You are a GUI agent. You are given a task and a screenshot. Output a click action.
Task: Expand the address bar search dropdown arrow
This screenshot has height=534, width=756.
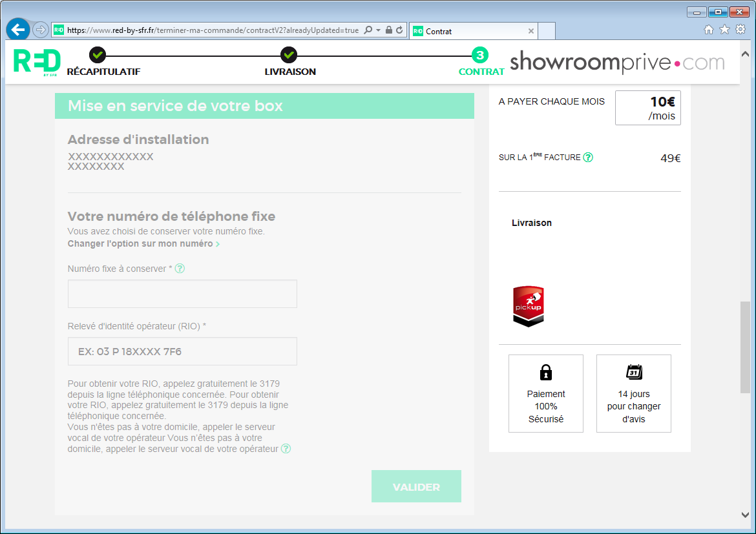click(x=378, y=30)
